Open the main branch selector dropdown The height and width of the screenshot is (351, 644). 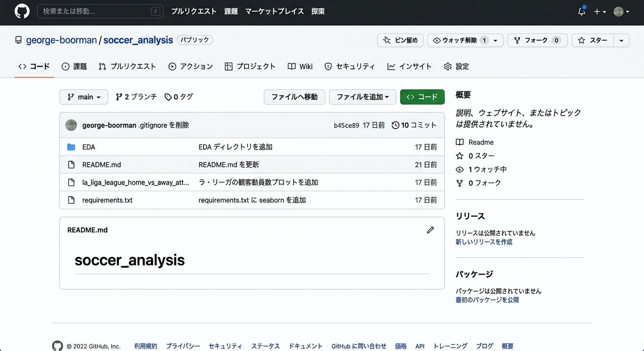pyautogui.click(x=84, y=97)
